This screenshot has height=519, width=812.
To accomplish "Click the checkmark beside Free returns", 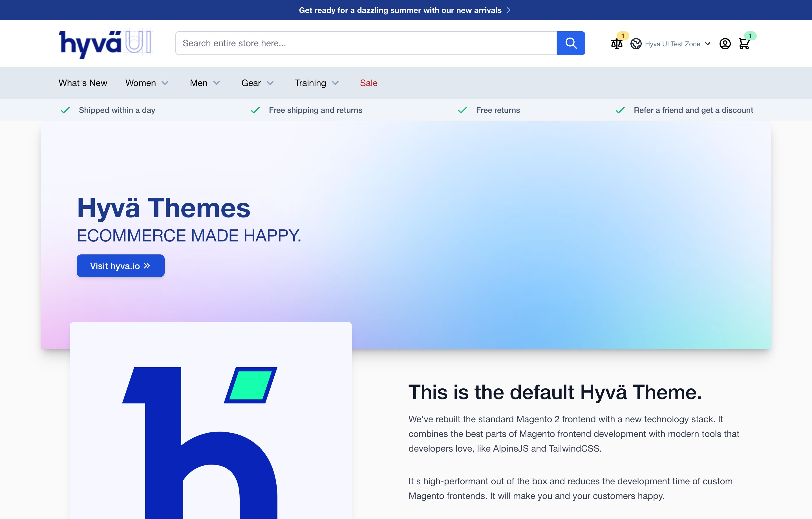I will point(463,110).
